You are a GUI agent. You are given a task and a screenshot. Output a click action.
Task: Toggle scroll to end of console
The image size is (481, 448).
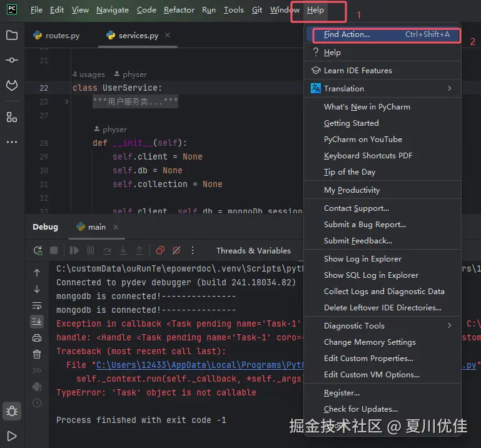coord(37,322)
